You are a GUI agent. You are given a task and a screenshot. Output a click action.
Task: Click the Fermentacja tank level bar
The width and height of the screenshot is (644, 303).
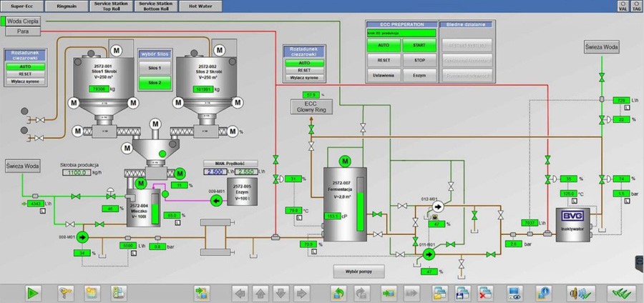click(360, 204)
